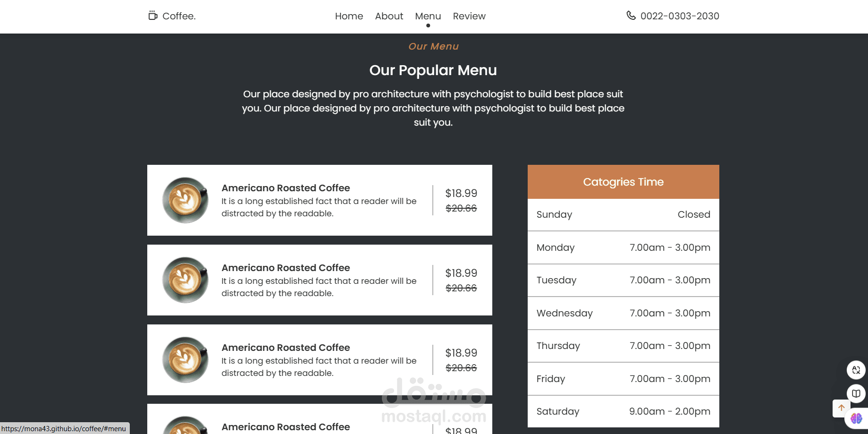Image resolution: width=868 pixels, height=434 pixels.
Task: Click the open book reader icon
Action: tap(856, 393)
